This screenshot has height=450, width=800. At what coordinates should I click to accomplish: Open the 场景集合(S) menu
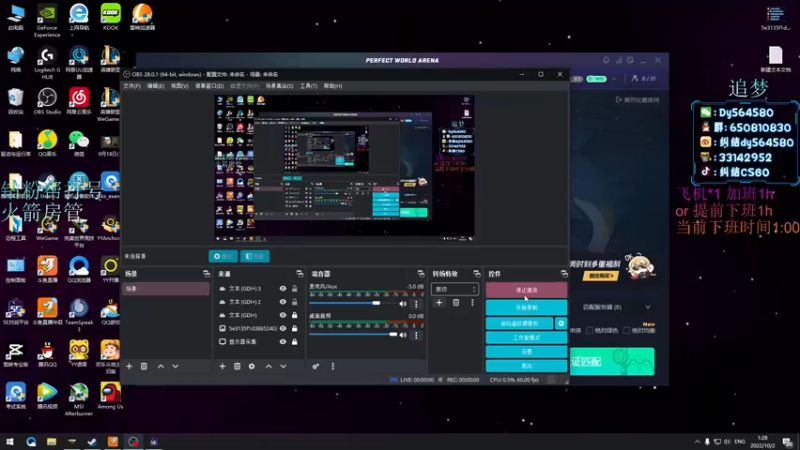pos(280,86)
